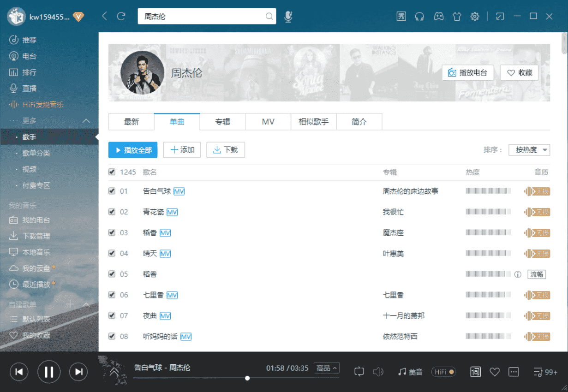Click the 播放全部 button
568x392 pixels.
coord(133,150)
